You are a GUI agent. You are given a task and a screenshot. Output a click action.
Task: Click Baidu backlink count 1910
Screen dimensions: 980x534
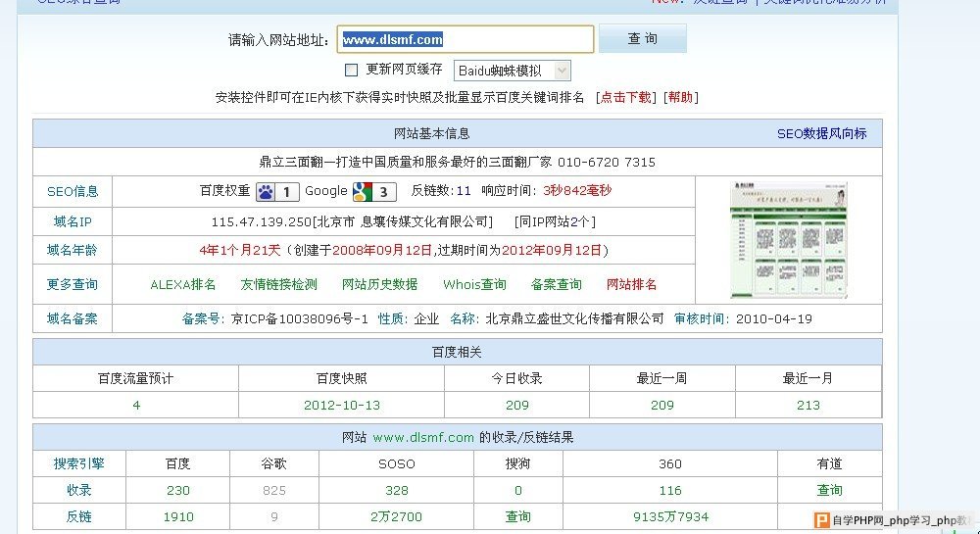click(x=178, y=517)
